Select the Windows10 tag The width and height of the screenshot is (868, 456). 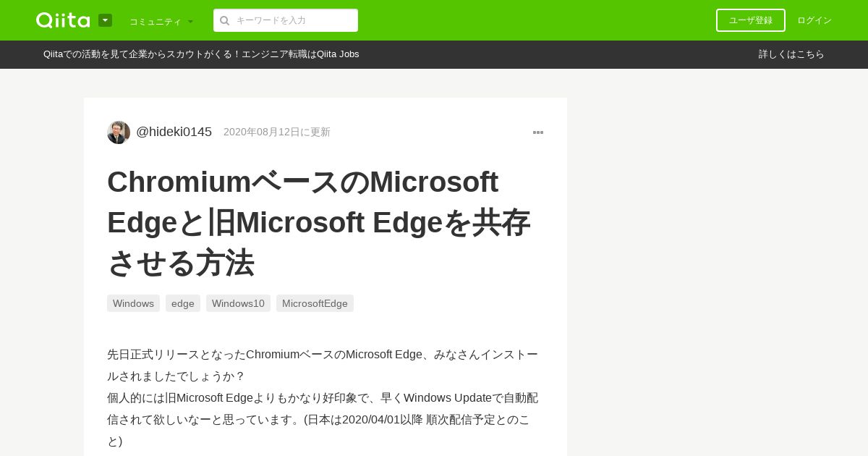click(238, 303)
